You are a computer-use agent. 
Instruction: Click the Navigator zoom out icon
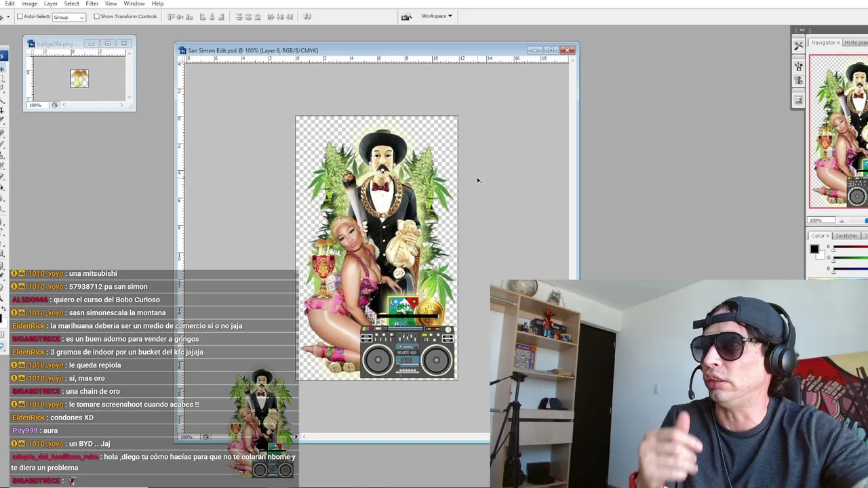tap(842, 220)
